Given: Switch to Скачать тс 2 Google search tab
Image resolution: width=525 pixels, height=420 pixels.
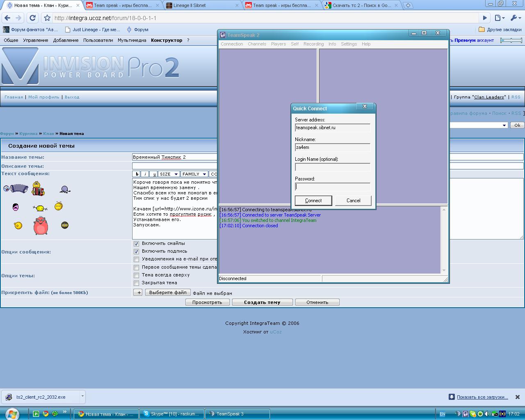Looking at the screenshot, I should (x=362, y=5).
